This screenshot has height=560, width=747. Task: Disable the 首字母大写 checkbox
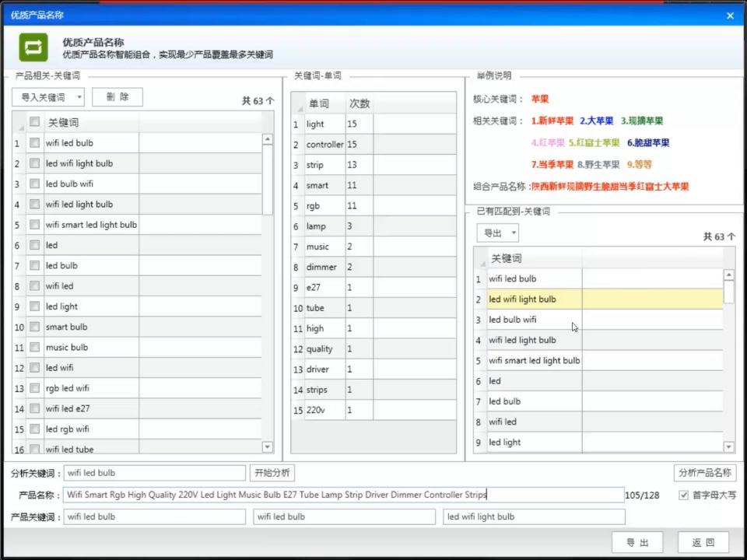click(x=684, y=495)
